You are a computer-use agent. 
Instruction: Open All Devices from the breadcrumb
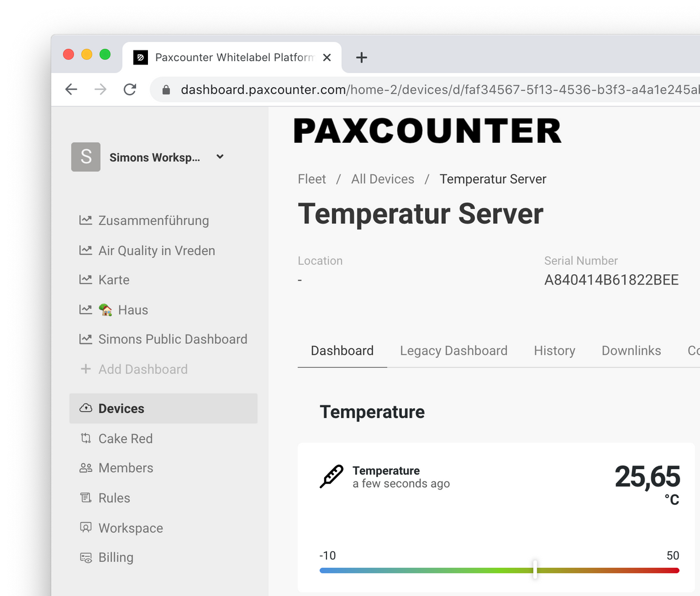[383, 178]
